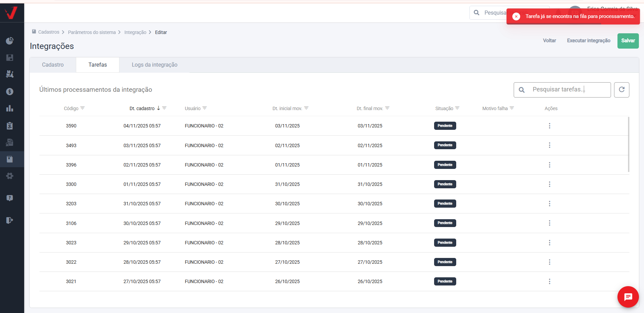Click code cell 3493

tap(71, 145)
